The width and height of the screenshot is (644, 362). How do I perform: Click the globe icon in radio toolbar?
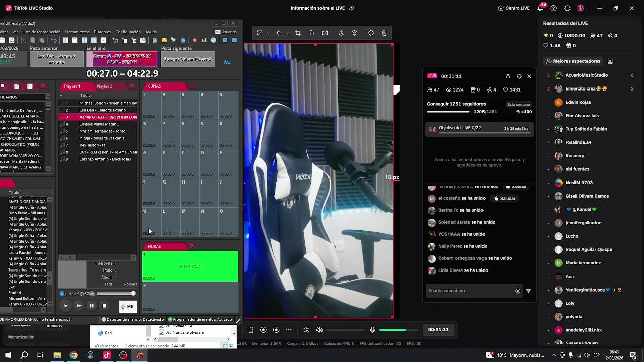pos(213,40)
